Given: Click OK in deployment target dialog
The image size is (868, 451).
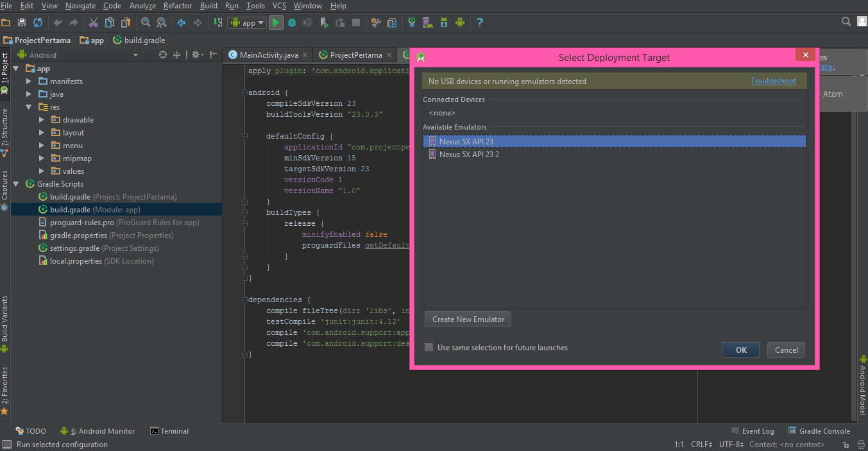Looking at the screenshot, I should pos(740,350).
